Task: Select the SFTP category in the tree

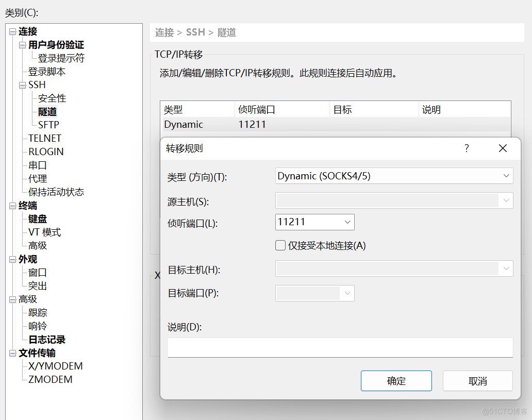Action: [49, 125]
